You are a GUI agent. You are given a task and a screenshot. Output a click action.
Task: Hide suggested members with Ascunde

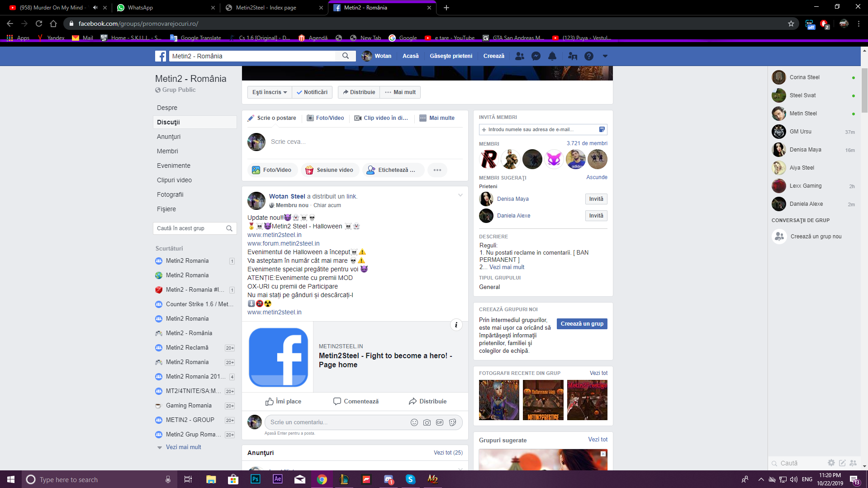(x=597, y=177)
